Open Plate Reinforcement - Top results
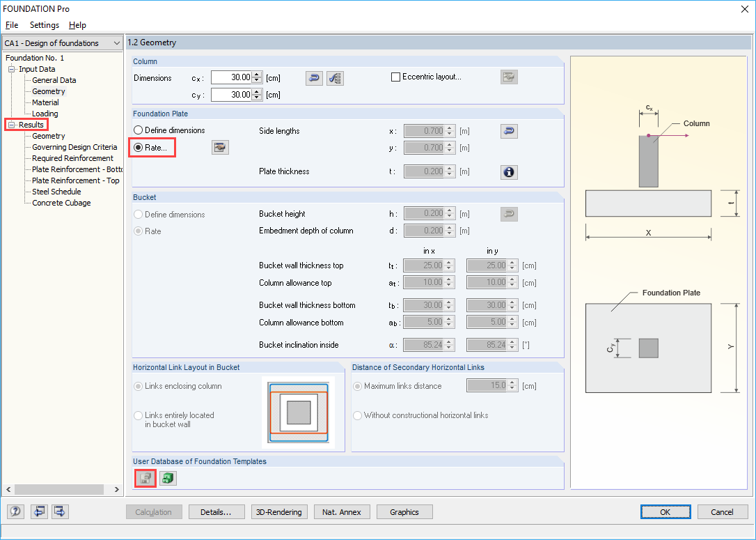The height and width of the screenshot is (540, 756). pos(76,180)
